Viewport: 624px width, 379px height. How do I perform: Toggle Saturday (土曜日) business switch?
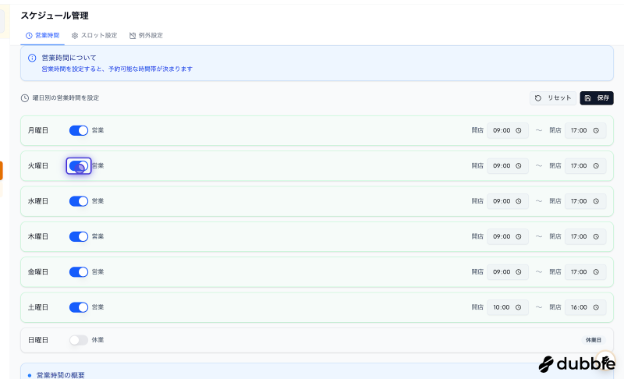point(78,307)
